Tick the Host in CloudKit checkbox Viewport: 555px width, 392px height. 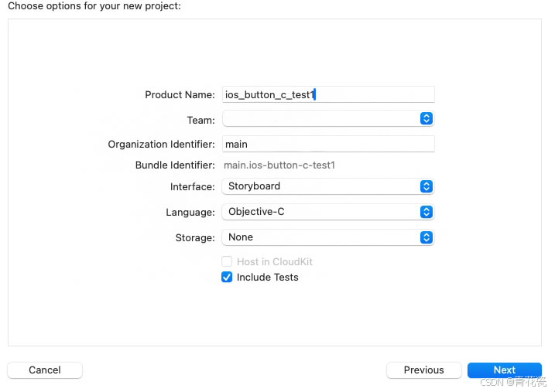pos(227,261)
